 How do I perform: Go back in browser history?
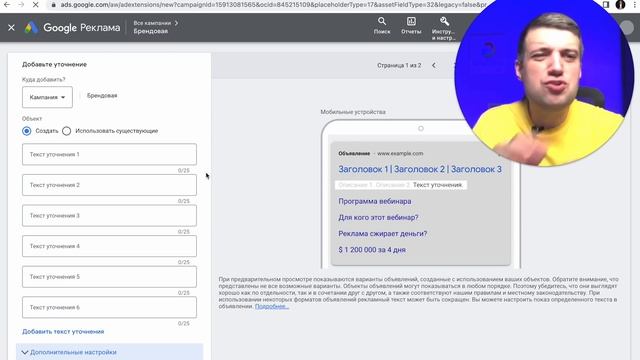click(7, 5)
